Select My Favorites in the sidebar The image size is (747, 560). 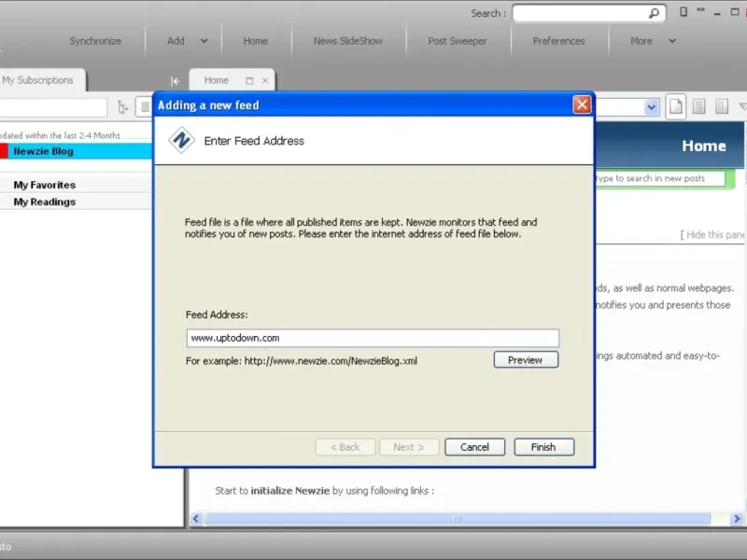click(77, 185)
